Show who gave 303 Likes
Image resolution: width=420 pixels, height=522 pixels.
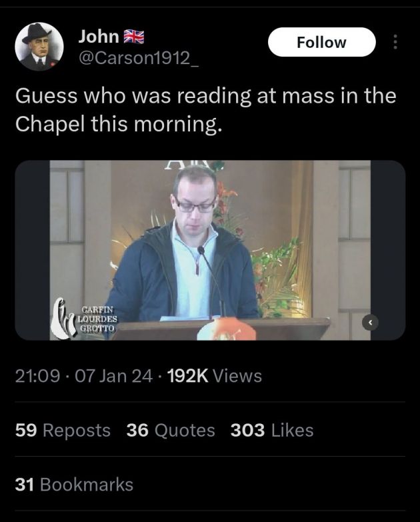[x=271, y=431]
